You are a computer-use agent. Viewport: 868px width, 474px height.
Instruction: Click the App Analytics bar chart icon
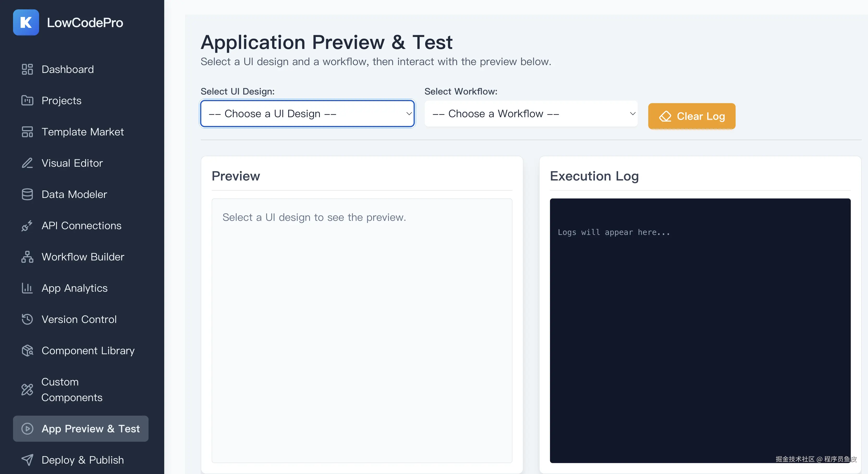[27, 288]
